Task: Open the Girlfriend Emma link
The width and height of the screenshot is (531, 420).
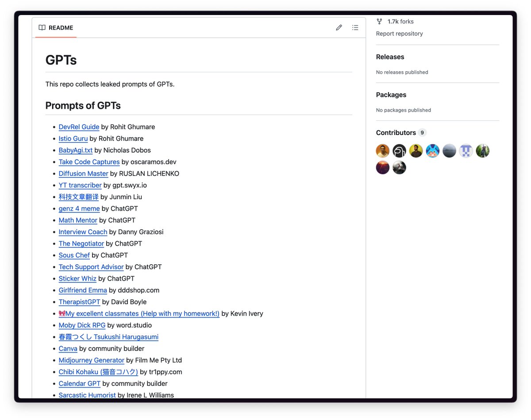Action: pyautogui.click(x=83, y=290)
